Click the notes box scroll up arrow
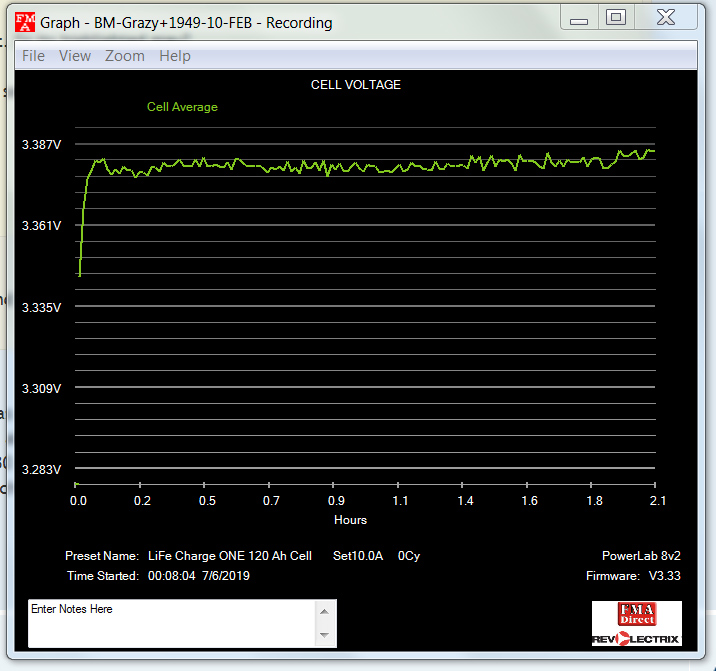The width and height of the screenshot is (716, 671). coord(324,610)
